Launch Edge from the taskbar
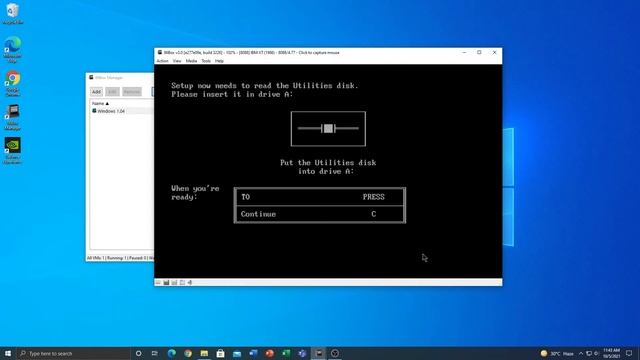This screenshot has height=360, width=640. [172, 353]
